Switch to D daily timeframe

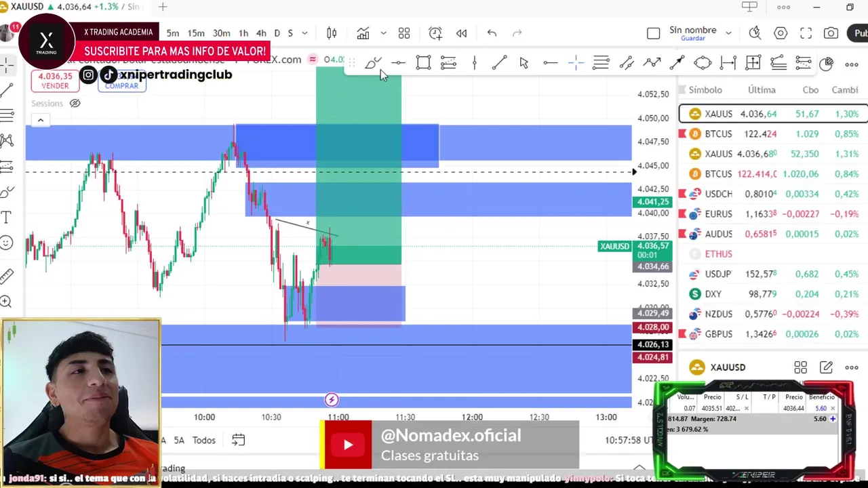pos(277,33)
